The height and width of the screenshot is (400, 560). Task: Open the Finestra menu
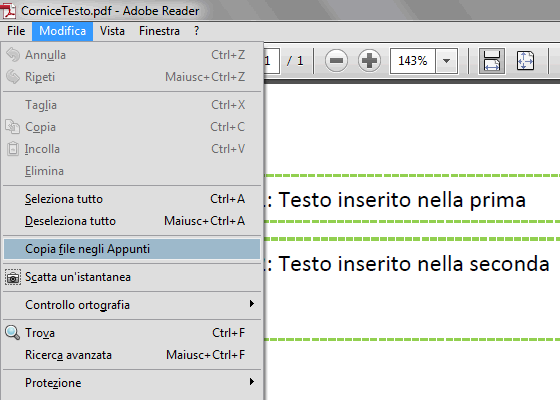159,31
